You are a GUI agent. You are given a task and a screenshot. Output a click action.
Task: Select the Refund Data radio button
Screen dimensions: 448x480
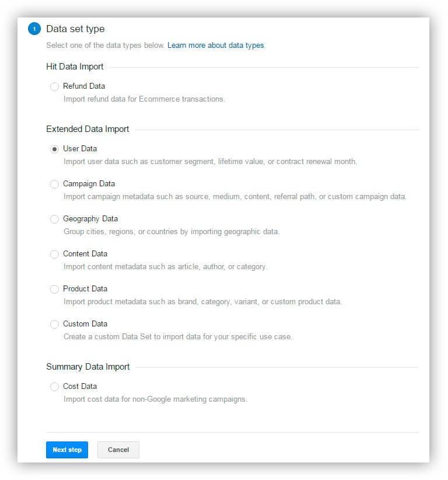[x=54, y=86]
